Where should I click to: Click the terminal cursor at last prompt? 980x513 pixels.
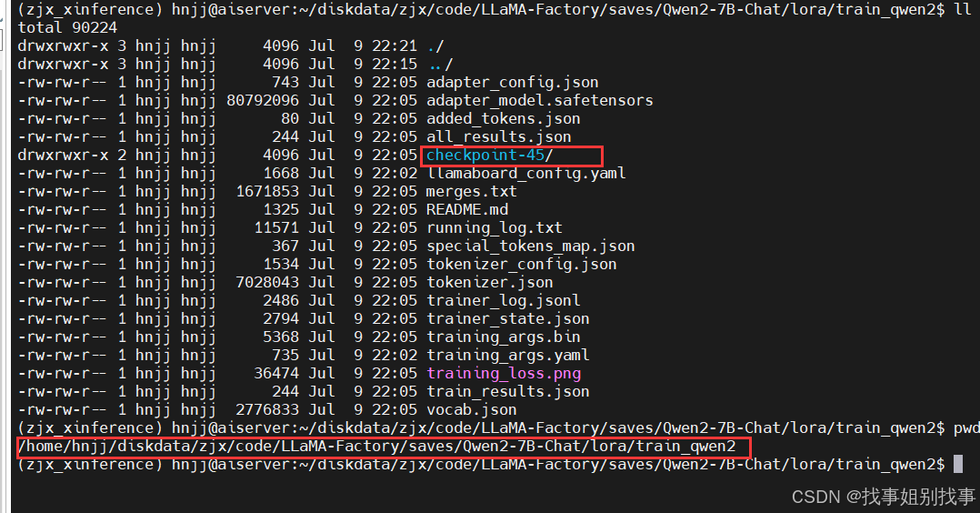coord(959,464)
